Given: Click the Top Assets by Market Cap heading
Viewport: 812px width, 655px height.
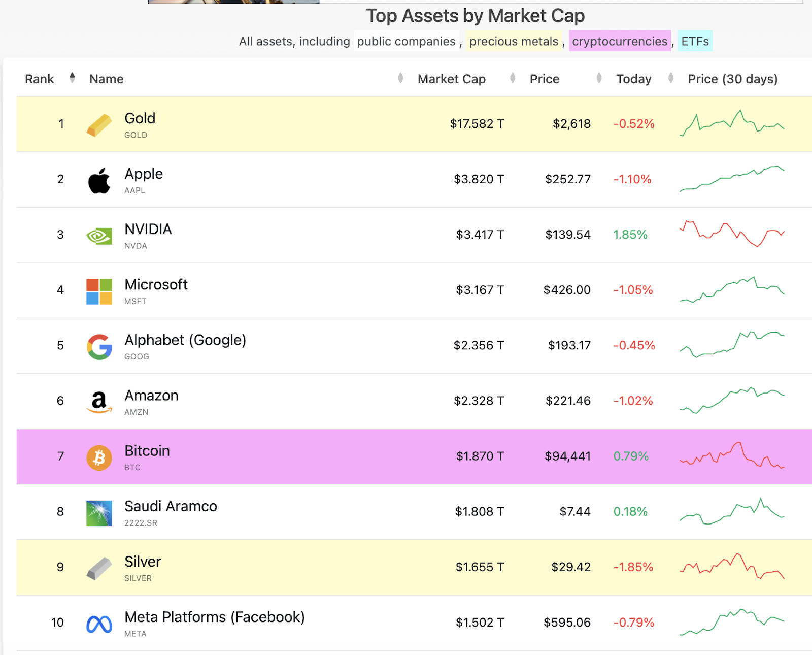Looking at the screenshot, I should point(476,16).
